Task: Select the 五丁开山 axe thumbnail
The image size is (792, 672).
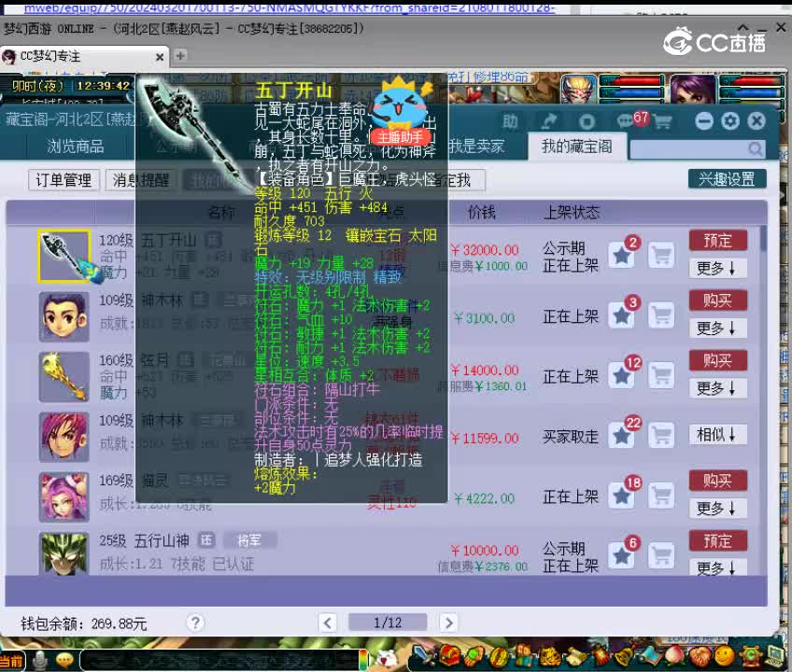Action: pyautogui.click(x=64, y=256)
